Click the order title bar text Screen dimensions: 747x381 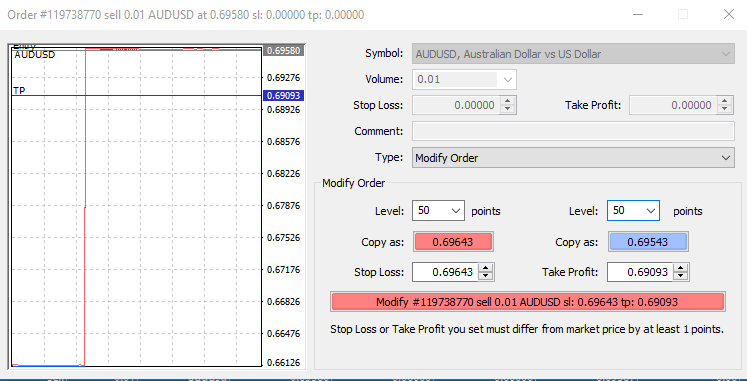(x=186, y=15)
